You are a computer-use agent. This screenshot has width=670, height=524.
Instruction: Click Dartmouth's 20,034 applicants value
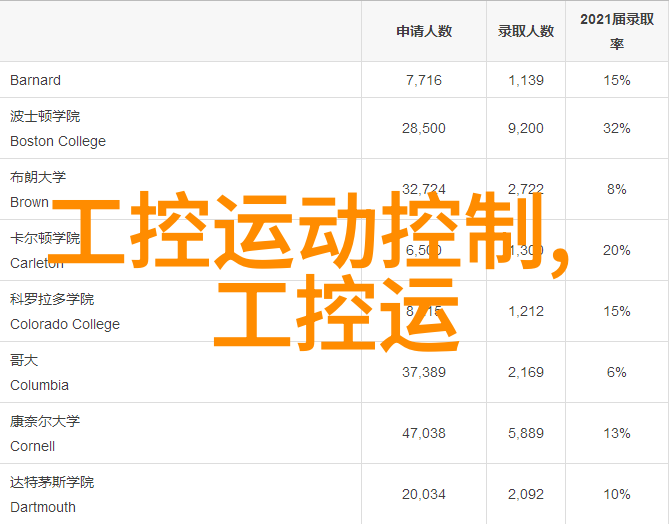pyautogui.click(x=424, y=495)
